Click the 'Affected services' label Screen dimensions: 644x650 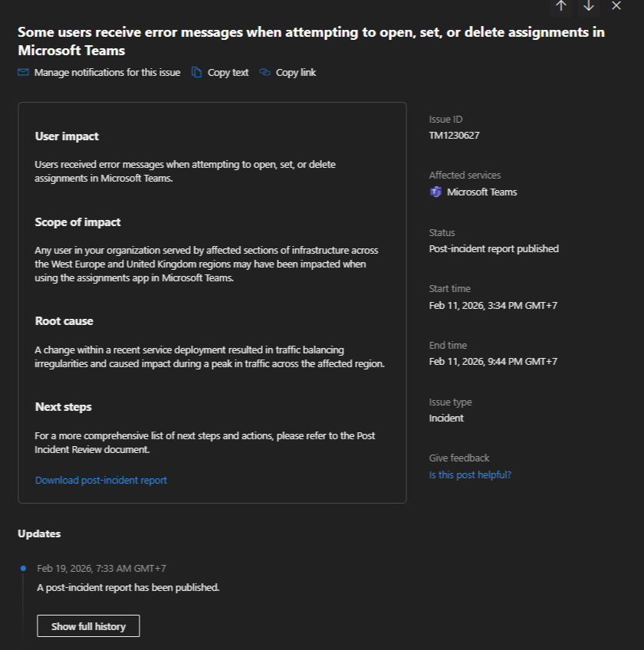click(465, 176)
